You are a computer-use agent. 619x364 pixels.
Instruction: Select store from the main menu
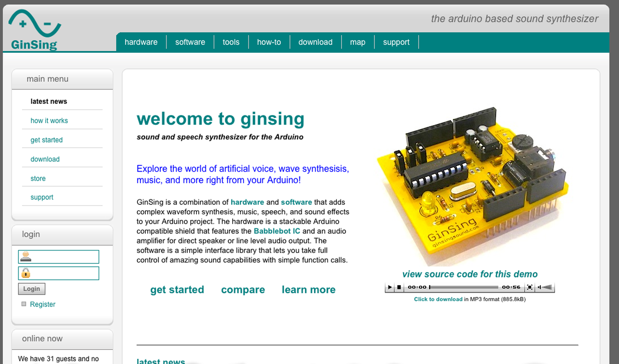tap(38, 178)
